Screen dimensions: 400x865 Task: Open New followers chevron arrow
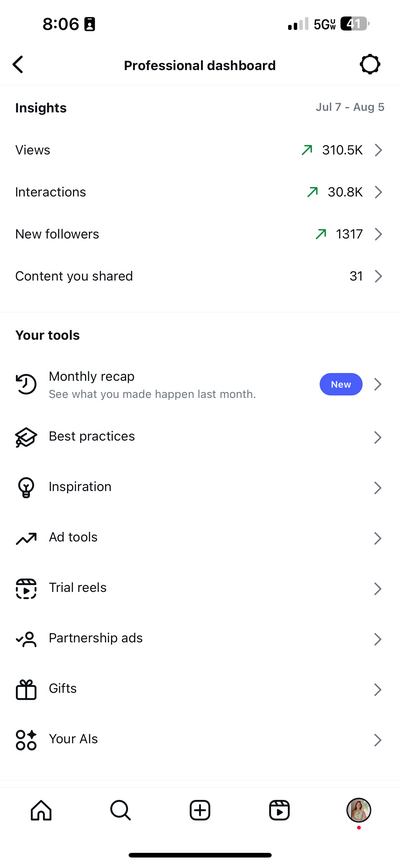[378, 234]
